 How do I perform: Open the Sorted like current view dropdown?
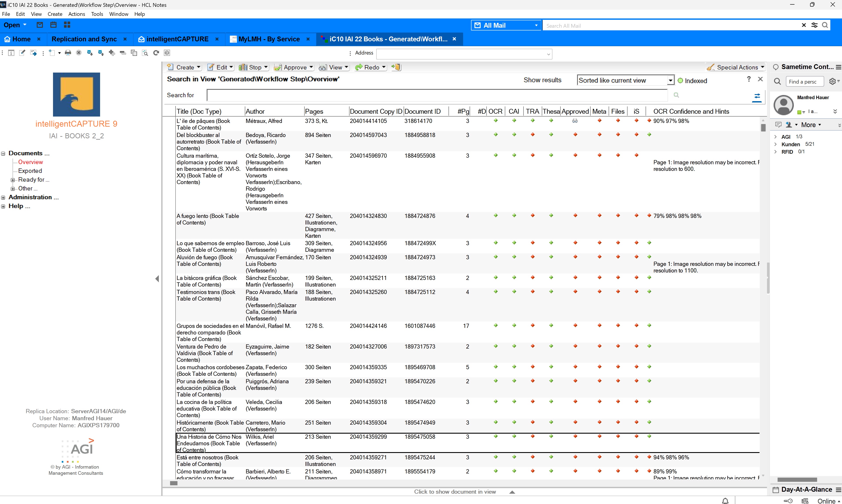pyautogui.click(x=670, y=80)
